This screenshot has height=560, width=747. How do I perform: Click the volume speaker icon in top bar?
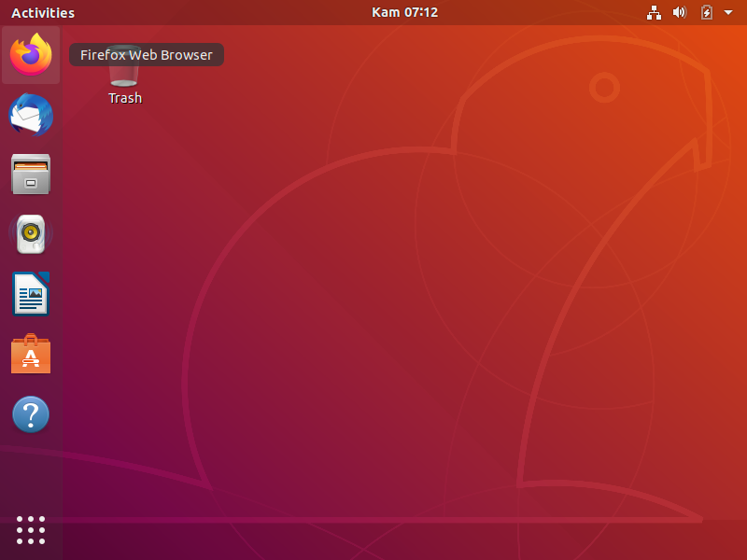[680, 12]
